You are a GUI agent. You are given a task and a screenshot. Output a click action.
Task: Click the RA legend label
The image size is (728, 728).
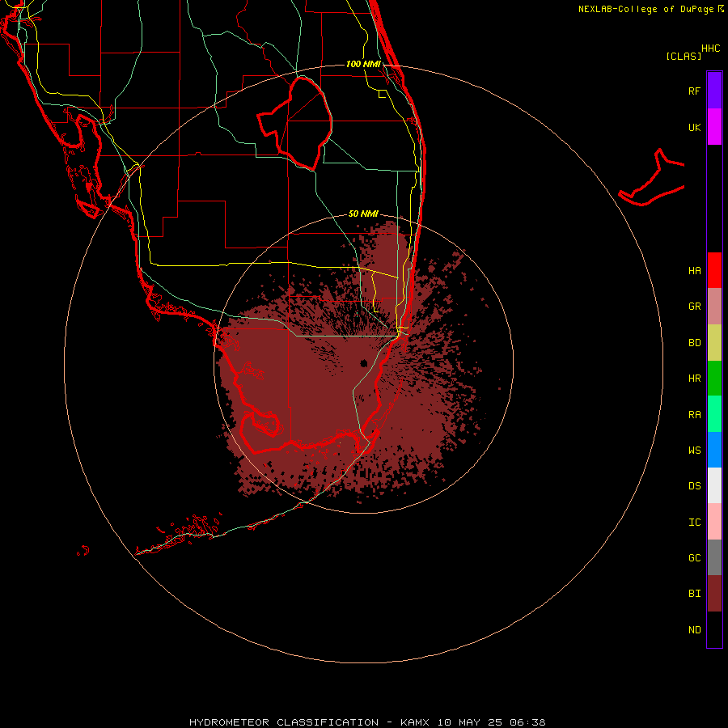694,415
